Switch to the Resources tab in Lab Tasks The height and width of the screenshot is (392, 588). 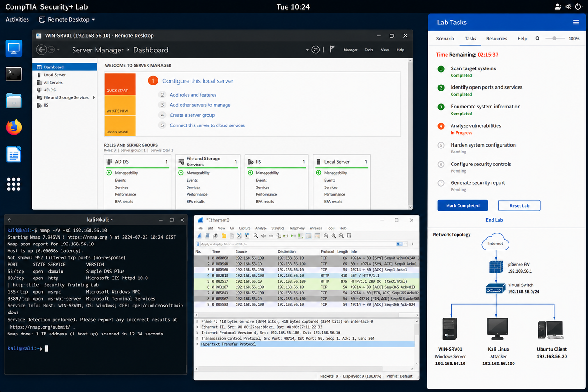(x=497, y=39)
